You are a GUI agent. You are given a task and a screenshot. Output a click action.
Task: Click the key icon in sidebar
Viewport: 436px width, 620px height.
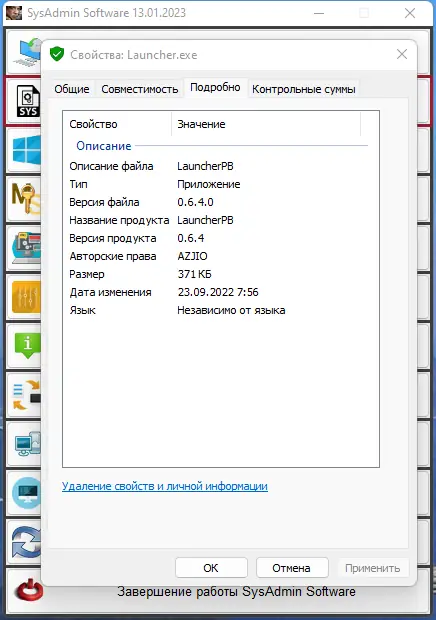coord(26,198)
